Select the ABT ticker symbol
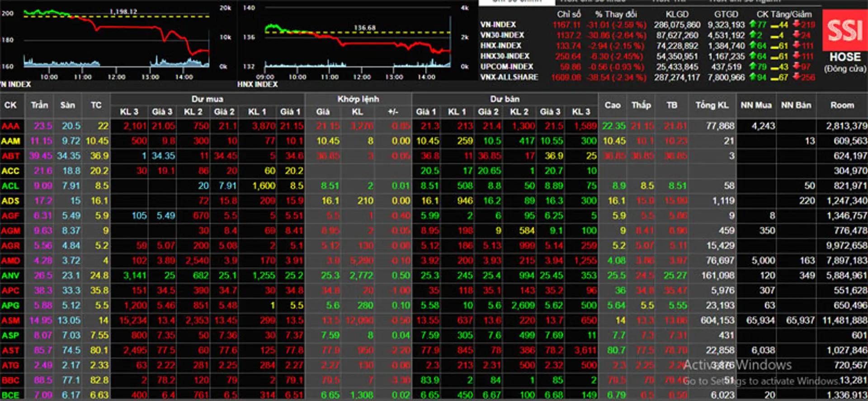Image resolution: width=868 pixels, height=401 pixels. [x=11, y=156]
